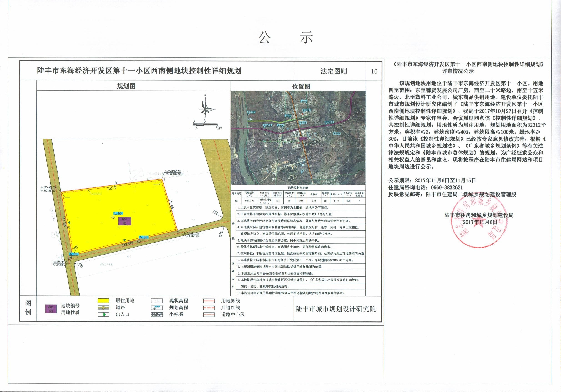Click the 公示期限 date line
This screenshot has height=392, width=561.
432,181
